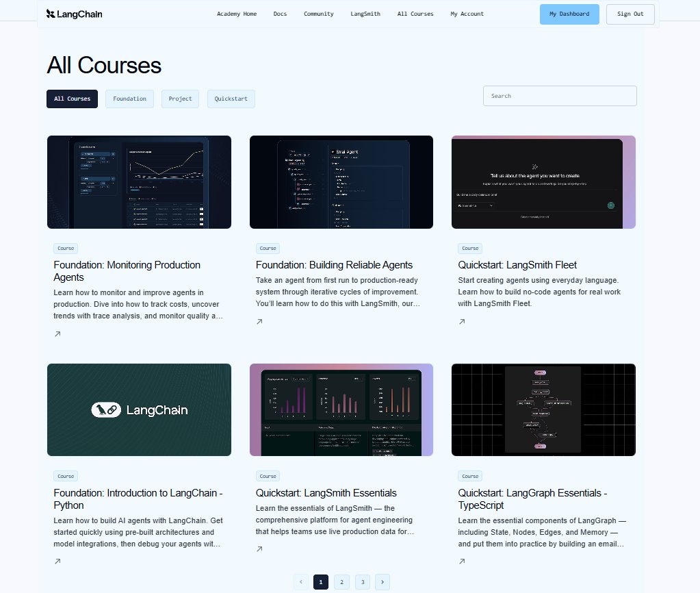Open arrow icon under LangSmith Essentials course
Screen dimensions: 700x593
(x=259, y=548)
